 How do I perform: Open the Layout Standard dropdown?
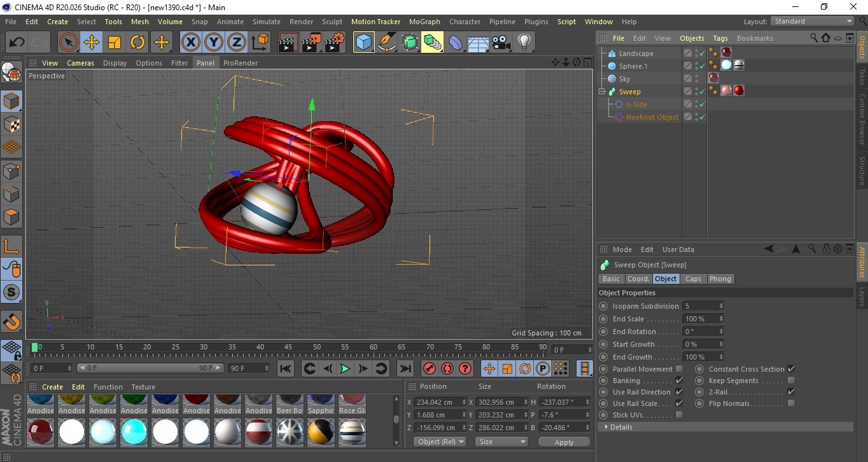click(813, 21)
